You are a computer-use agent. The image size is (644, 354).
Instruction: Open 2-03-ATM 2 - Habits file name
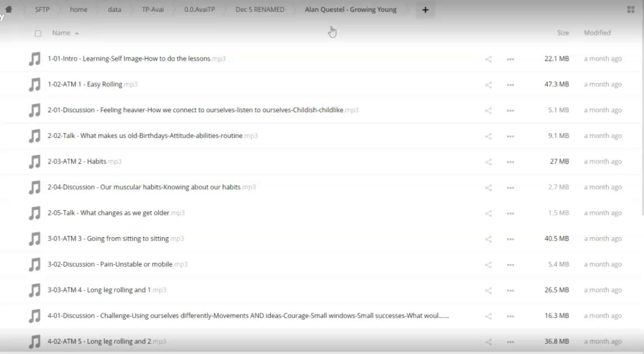[x=85, y=161]
